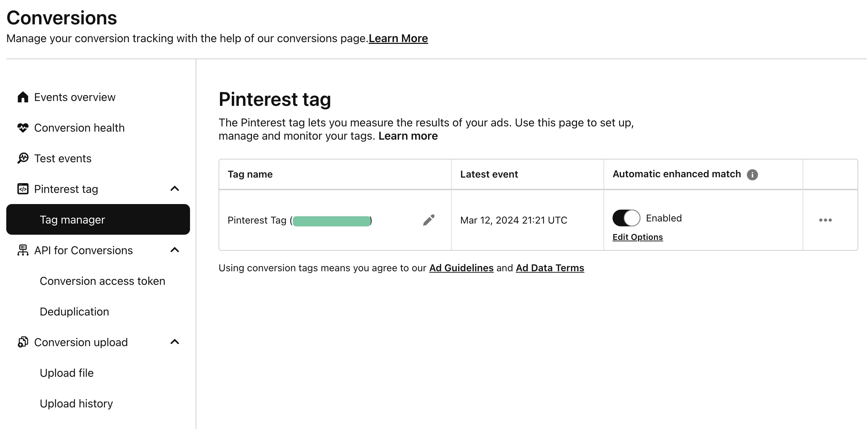868x429 pixels.
Task: Click the Conversion health heart icon
Action: (x=22, y=127)
